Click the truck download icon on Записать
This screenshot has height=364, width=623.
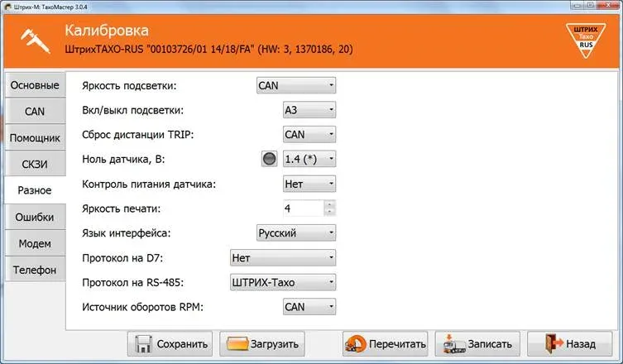pyautogui.click(x=454, y=344)
